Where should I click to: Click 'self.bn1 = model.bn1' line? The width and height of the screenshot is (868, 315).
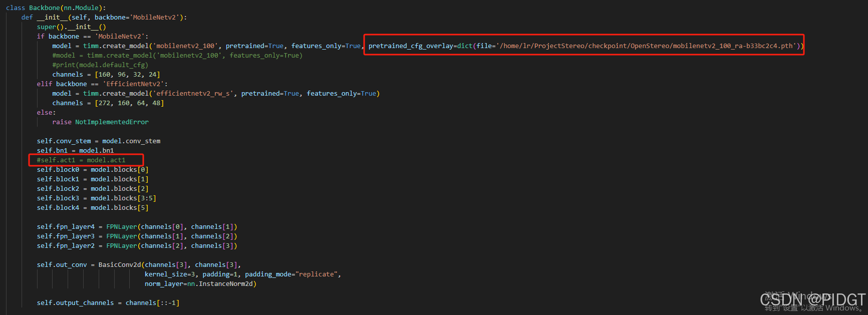pos(75,150)
